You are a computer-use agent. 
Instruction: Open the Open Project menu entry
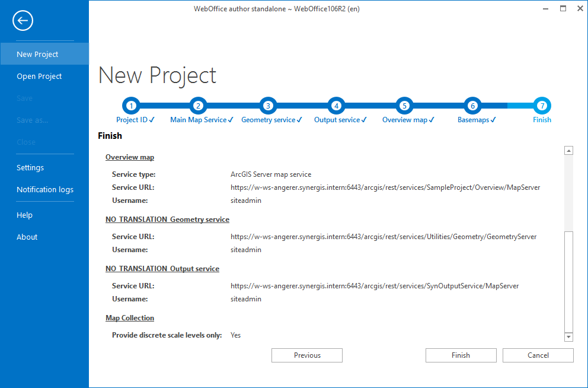point(39,76)
